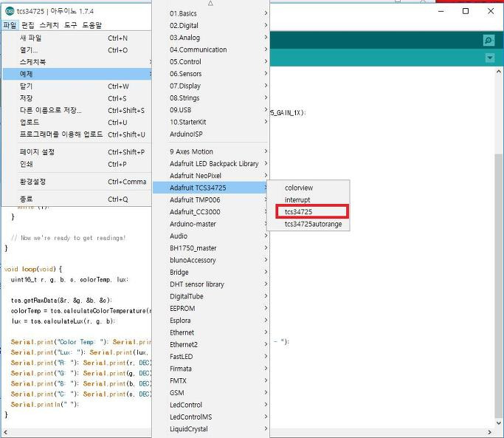
Task: Expand the 예제 submenu
Action: (77, 74)
